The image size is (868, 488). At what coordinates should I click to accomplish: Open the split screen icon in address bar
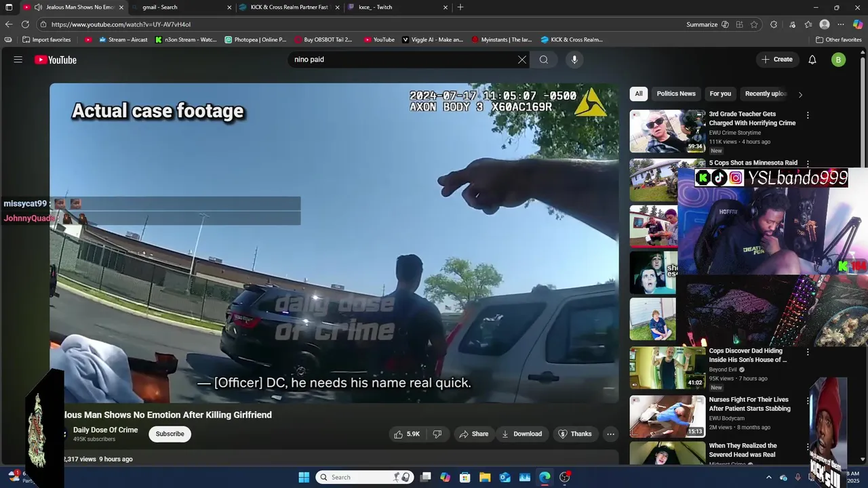pyautogui.click(x=739, y=24)
